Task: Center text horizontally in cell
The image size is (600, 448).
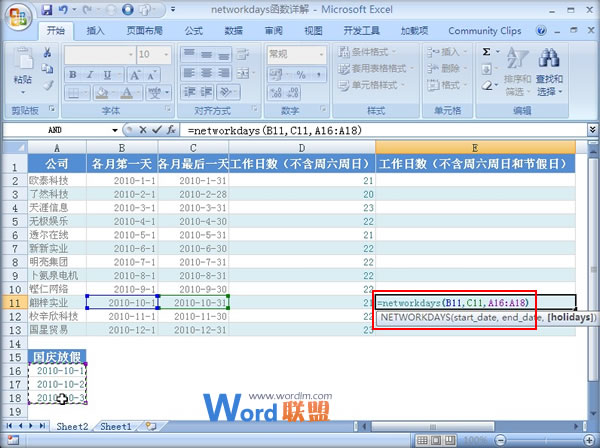Action: coord(207,73)
